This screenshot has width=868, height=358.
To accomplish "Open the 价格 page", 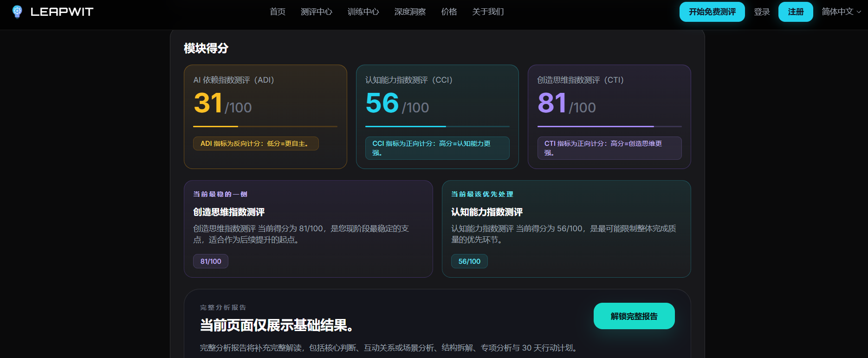I will pyautogui.click(x=449, y=12).
